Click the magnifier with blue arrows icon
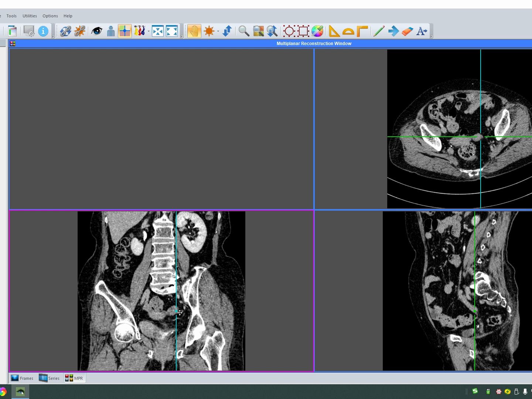The width and height of the screenshot is (532, 399). coord(272,31)
